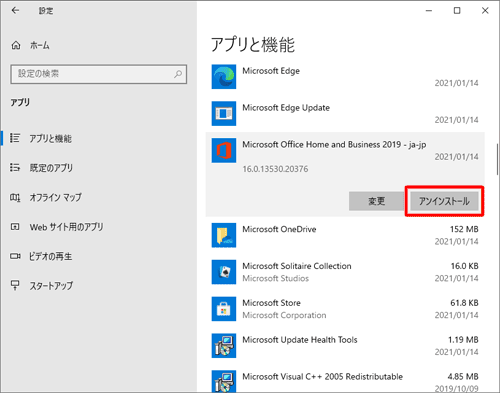Screen dimensions: 500x393
Task: Open the 既定のアプリ menu entry
Action: (x=51, y=168)
